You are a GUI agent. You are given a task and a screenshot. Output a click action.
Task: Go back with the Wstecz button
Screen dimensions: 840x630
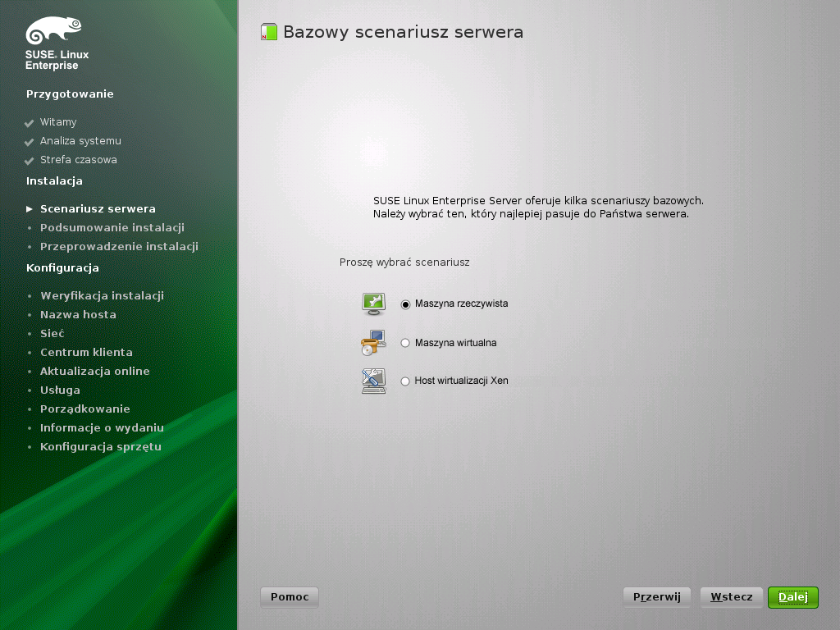click(731, 597)
